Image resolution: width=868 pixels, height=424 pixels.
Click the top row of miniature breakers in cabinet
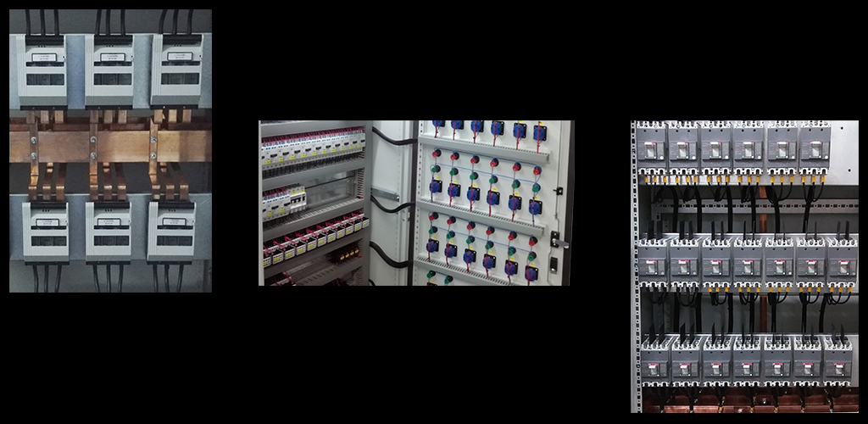coord(312,150)
